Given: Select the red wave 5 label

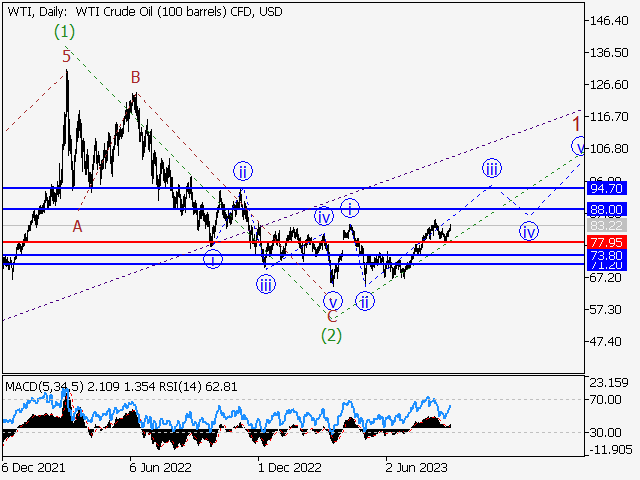Looking at the screenshot, I should pos(67,56).
